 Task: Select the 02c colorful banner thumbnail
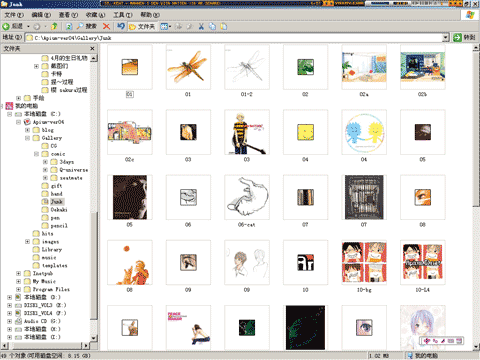(x=130, y=132)
